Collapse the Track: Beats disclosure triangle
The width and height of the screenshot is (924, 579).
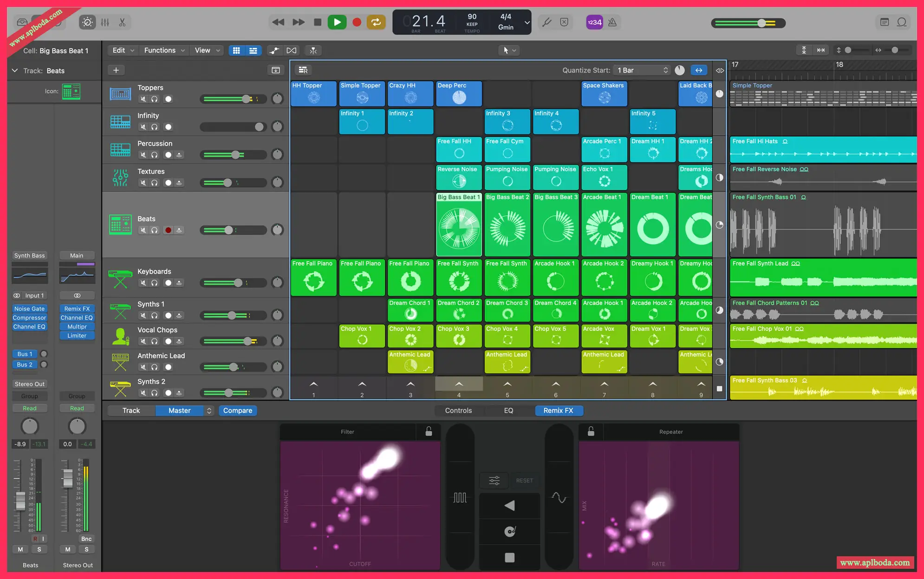pos(15,71)
